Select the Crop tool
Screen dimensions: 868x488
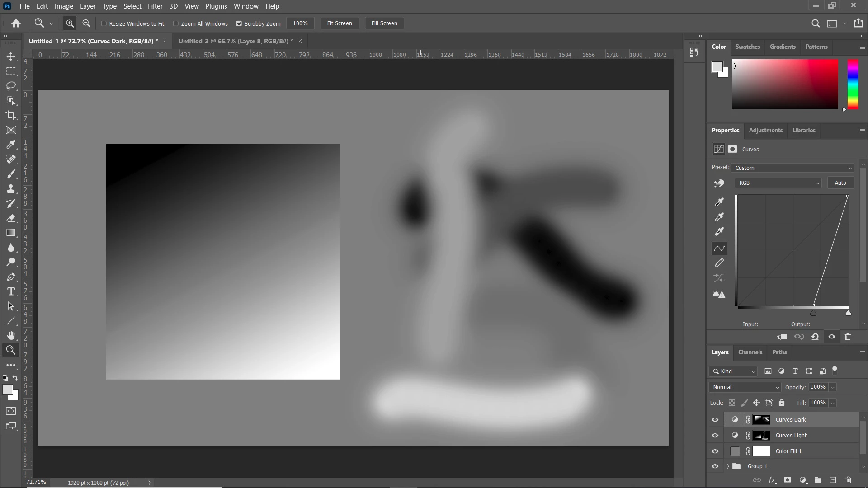[x=11, y=115]
